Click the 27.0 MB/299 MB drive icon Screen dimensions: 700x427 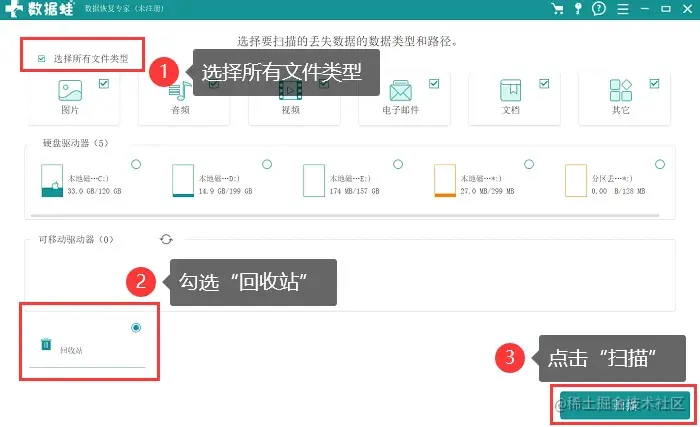pyautogui.click(x=445, y=180)
